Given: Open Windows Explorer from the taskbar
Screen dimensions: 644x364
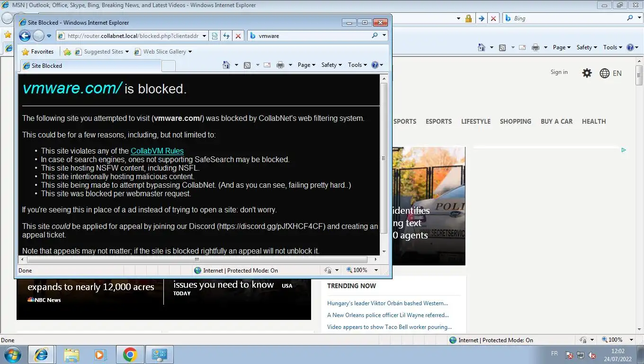Looking at the screenshot, I should (x=72, y=355).
